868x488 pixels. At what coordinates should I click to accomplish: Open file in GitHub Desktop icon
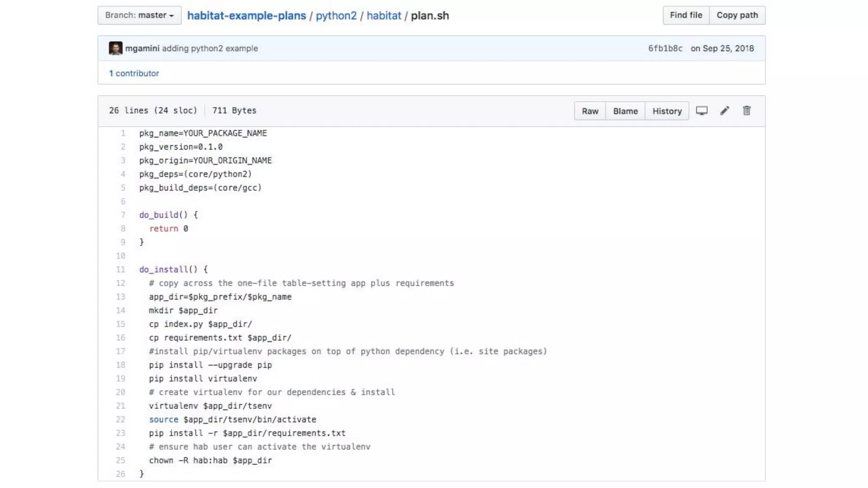click(701, 111)
